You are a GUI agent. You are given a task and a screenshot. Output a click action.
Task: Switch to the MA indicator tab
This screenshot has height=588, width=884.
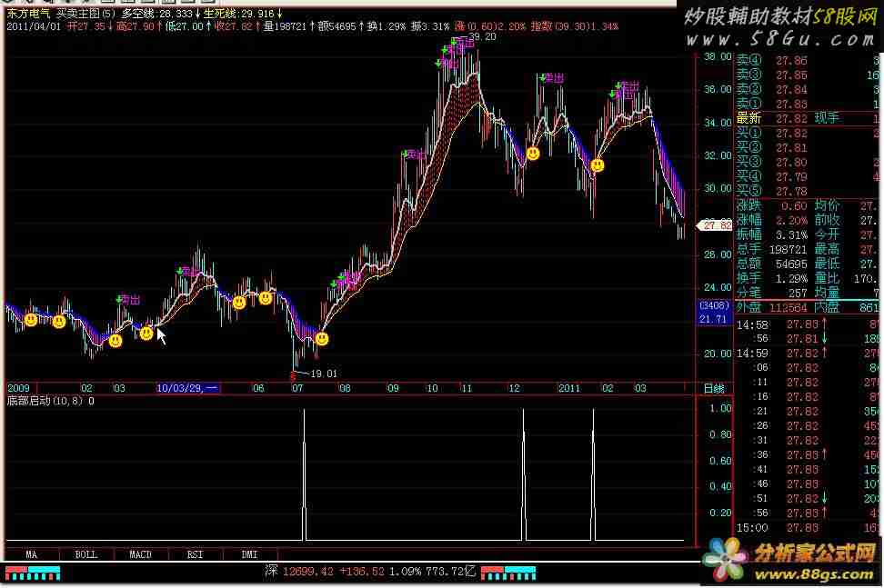coord(32,554)
